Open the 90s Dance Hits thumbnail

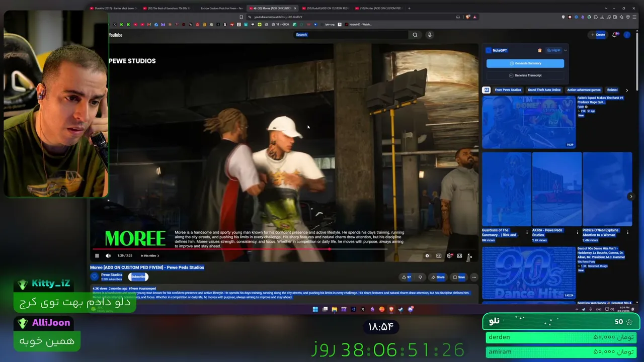(x=529, y=273)
